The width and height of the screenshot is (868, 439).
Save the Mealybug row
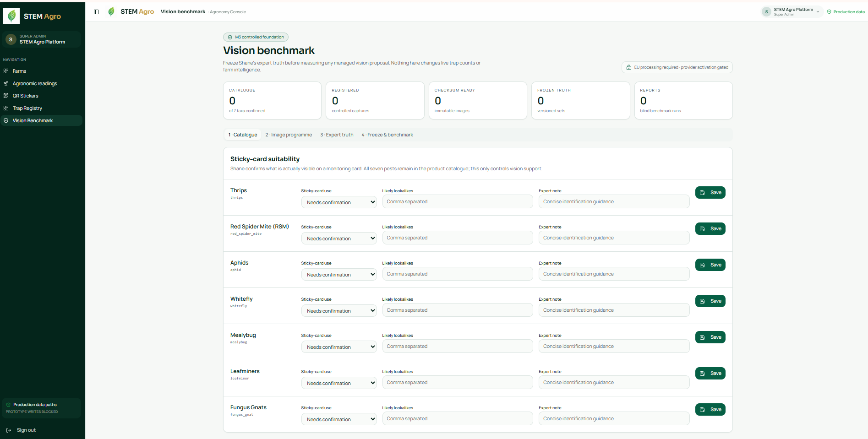pyautogui.click(x=710, y=337)
